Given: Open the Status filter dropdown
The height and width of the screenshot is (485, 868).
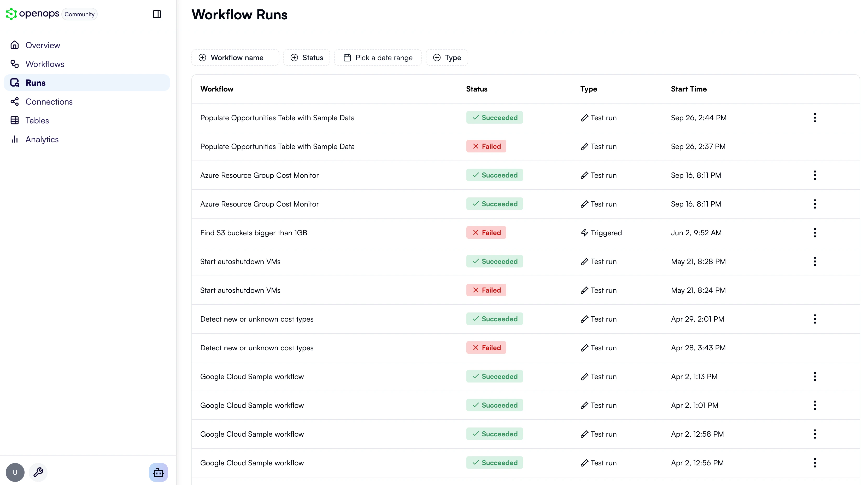Looking at the screenshot, I should tap(307, 57).
